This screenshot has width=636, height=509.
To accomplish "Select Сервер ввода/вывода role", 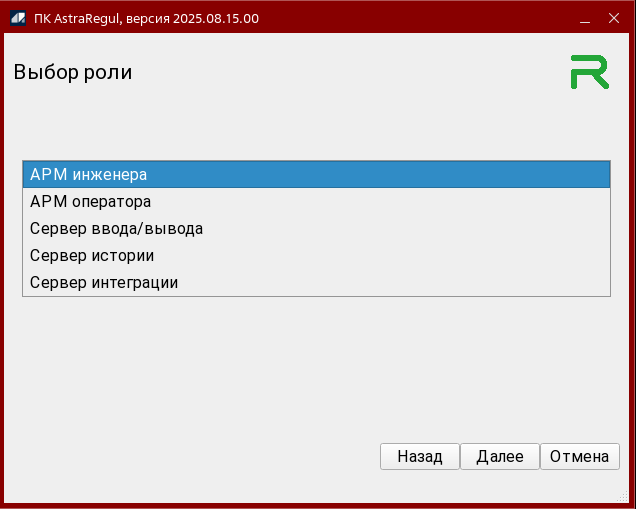I will (x=316, y=228).
